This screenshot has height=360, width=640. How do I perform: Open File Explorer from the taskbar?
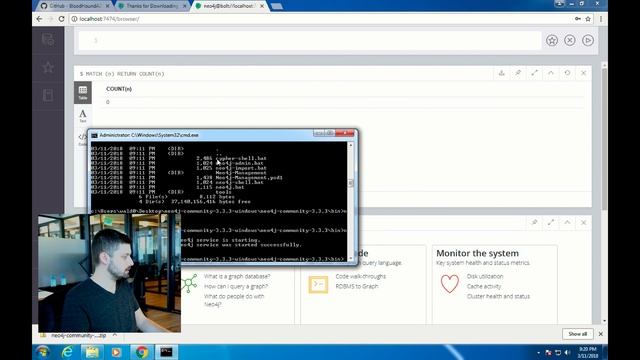[x=92, y=352]
